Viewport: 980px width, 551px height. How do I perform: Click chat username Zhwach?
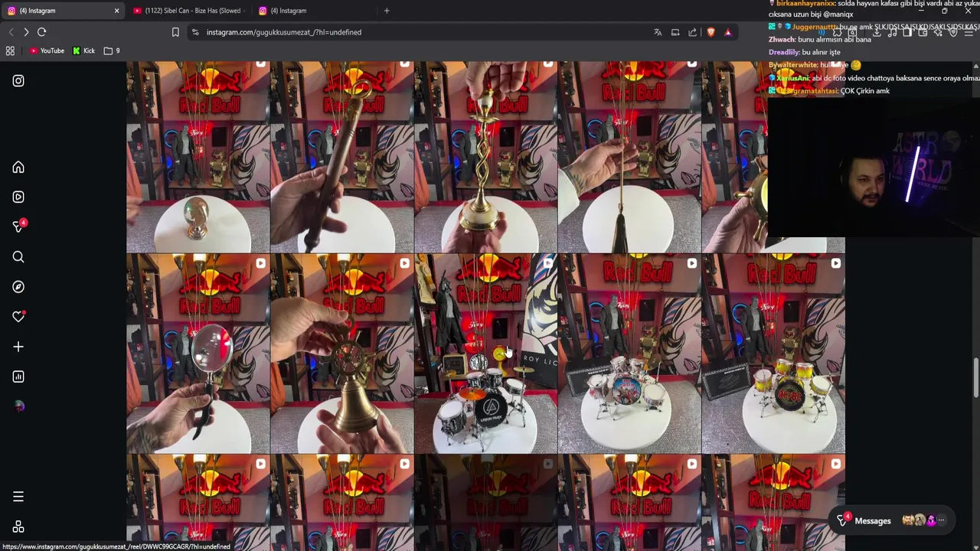(x=782, y=39)
